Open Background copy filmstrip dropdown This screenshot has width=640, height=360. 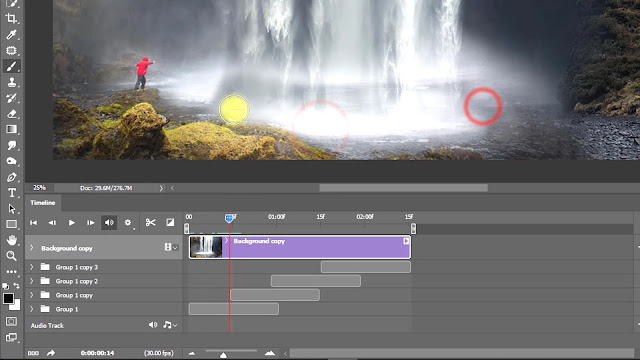[171, 247]
